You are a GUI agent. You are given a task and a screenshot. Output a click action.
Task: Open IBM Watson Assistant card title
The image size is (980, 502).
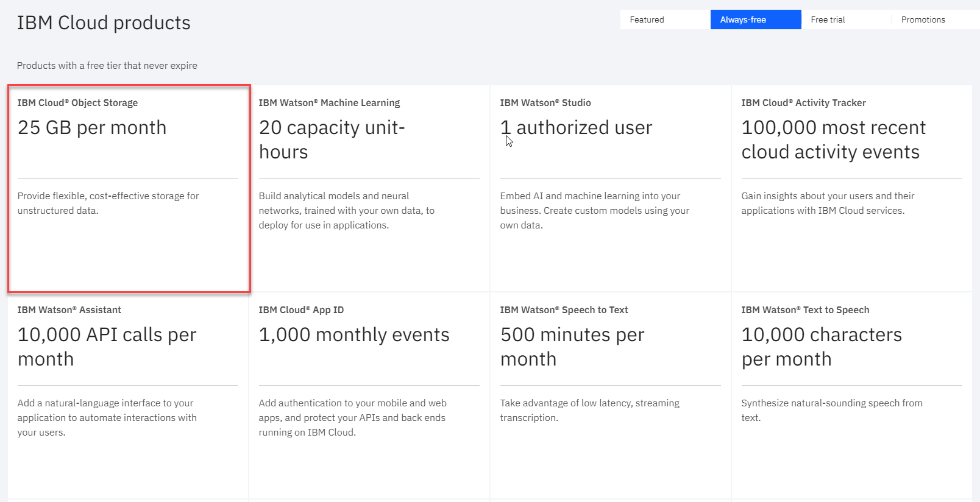[69, 310]
